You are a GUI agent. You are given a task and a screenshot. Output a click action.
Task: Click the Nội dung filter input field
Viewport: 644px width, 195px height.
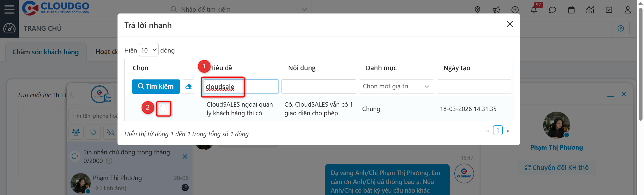pos(319,87)
